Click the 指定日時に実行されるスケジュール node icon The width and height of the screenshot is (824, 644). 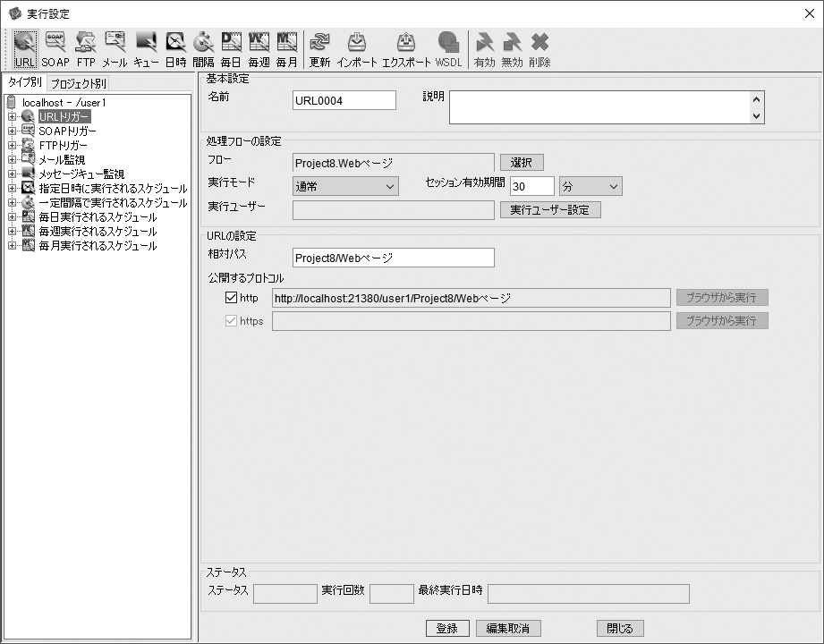coord(28,188)
